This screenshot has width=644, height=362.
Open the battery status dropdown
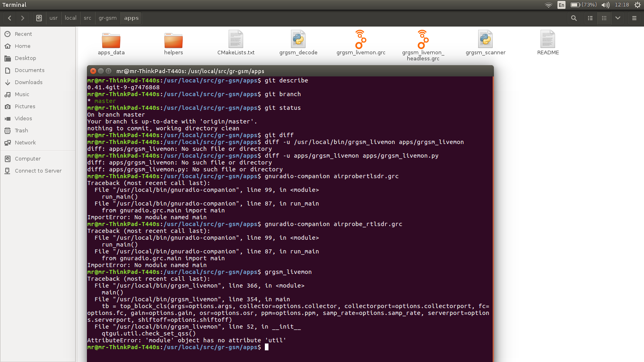578,5
